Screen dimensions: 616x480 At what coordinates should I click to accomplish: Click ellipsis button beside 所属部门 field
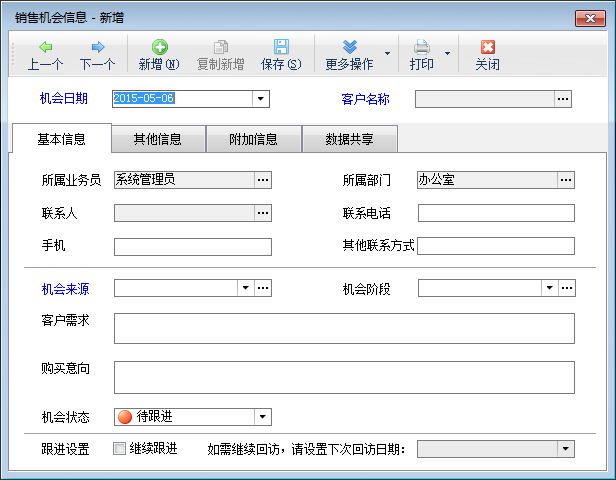tap(566, 180)
